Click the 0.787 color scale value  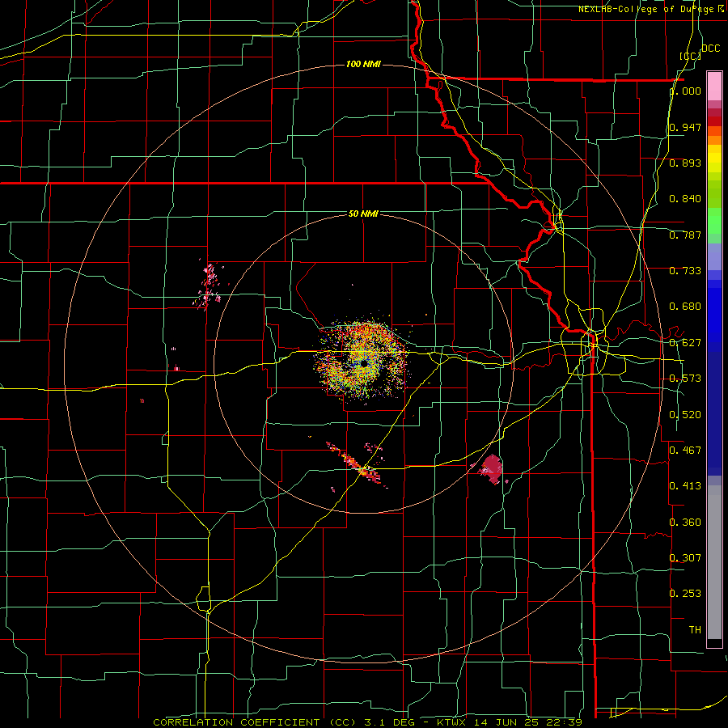(685, 235)
